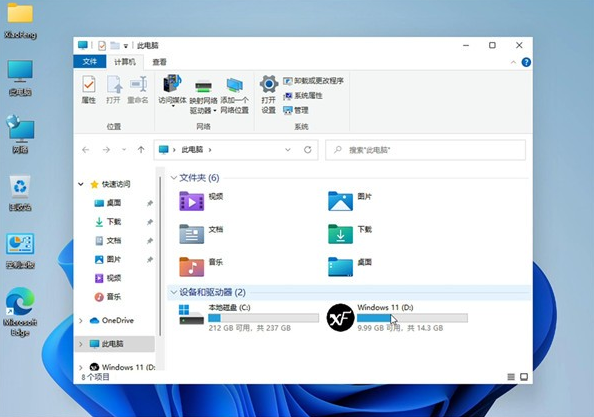Collapse the Folders (文件夹) group
The image size is (594, 417).
pyautogui.click(x=174, y=178)
